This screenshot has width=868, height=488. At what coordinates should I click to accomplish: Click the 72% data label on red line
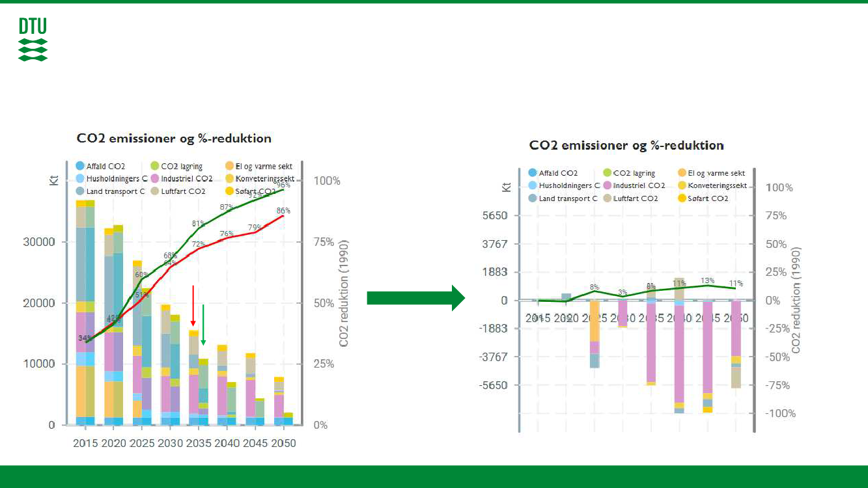(x=199, y=244)
